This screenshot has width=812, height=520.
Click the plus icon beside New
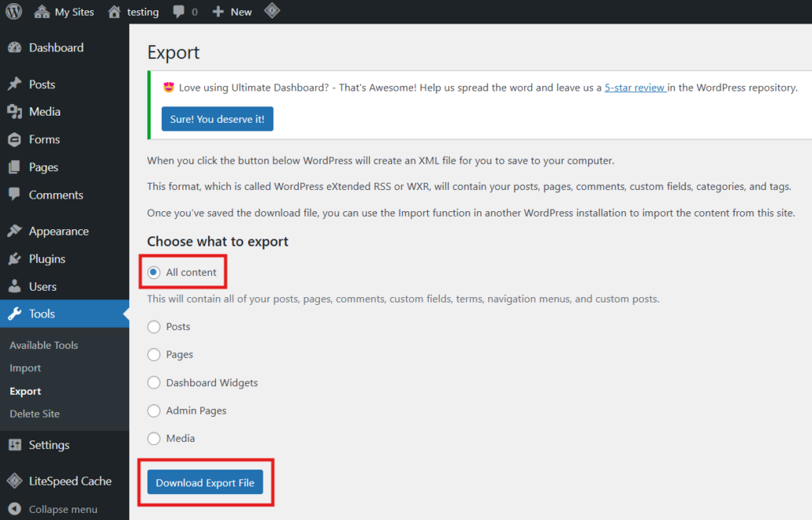(218, 11)
